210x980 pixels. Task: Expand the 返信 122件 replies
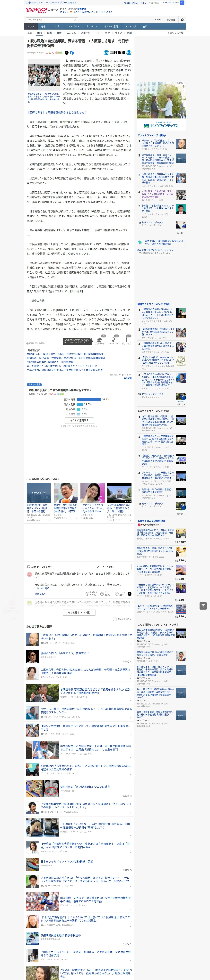point(40,594)
